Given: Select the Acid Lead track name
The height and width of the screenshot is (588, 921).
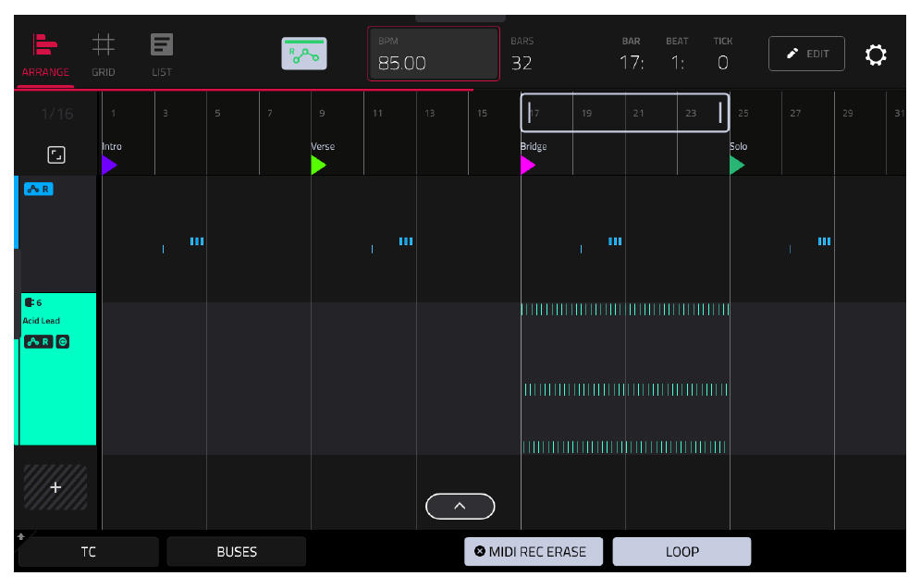Looking at the screenshot, I should [41, 321].
